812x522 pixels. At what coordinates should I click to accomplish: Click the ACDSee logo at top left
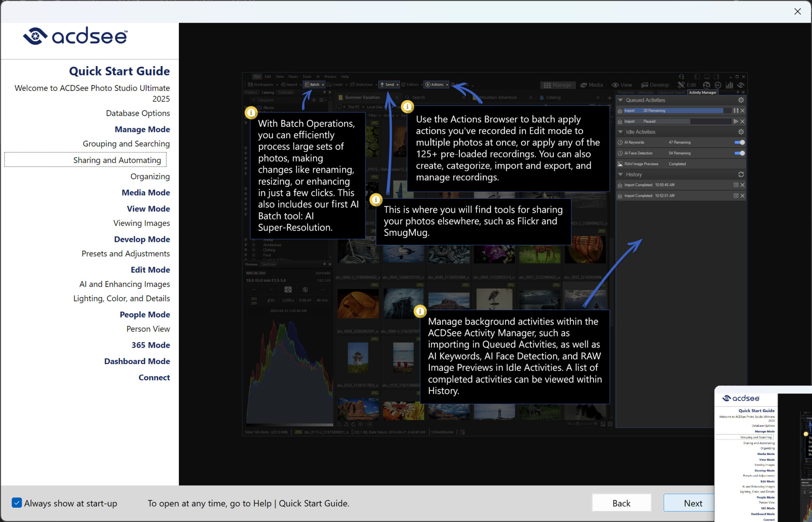click(x=75, y=36)
